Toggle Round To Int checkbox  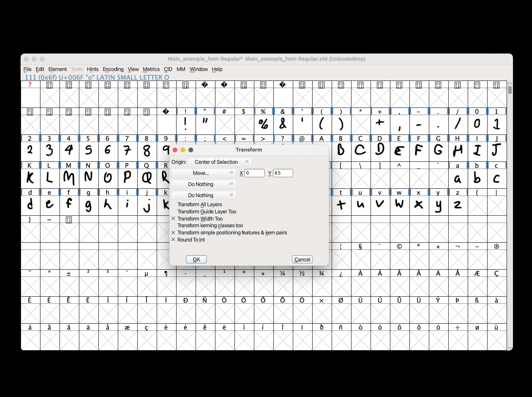tap(188, 240)
